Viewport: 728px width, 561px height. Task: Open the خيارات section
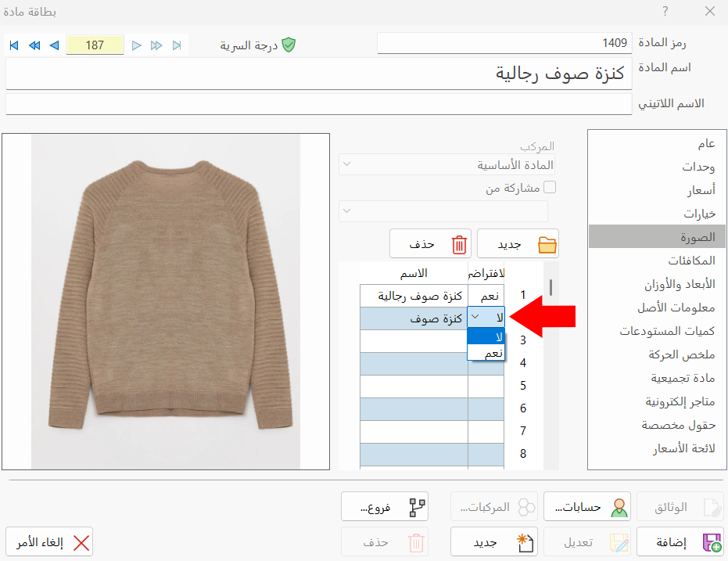[657, 214]
